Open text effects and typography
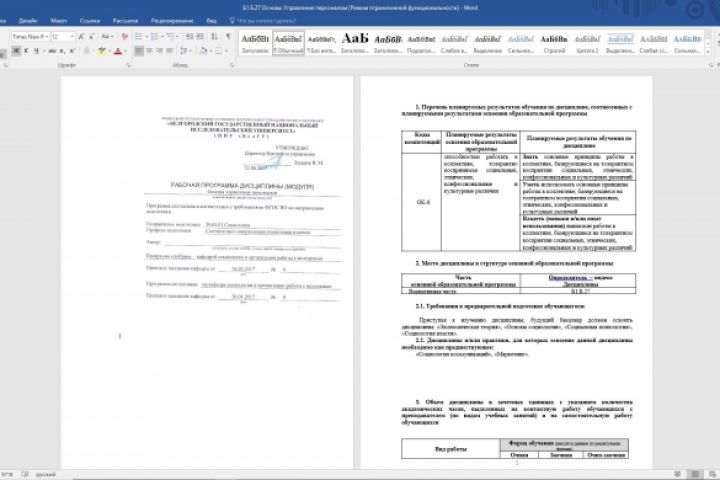The height and width of the screenshot is (480, 720). click(x=87, y=51)
